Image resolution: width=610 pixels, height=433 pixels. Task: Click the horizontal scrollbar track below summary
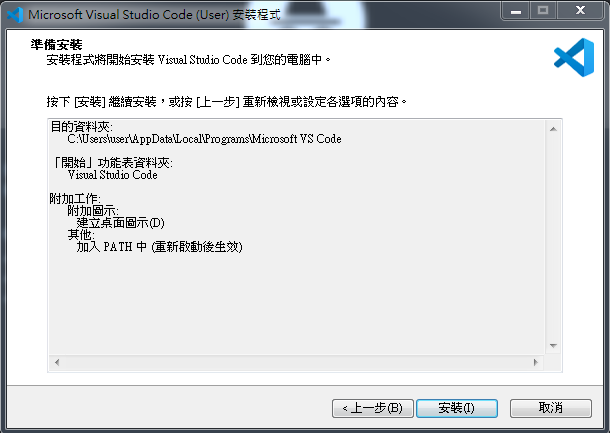click(296, 363)
